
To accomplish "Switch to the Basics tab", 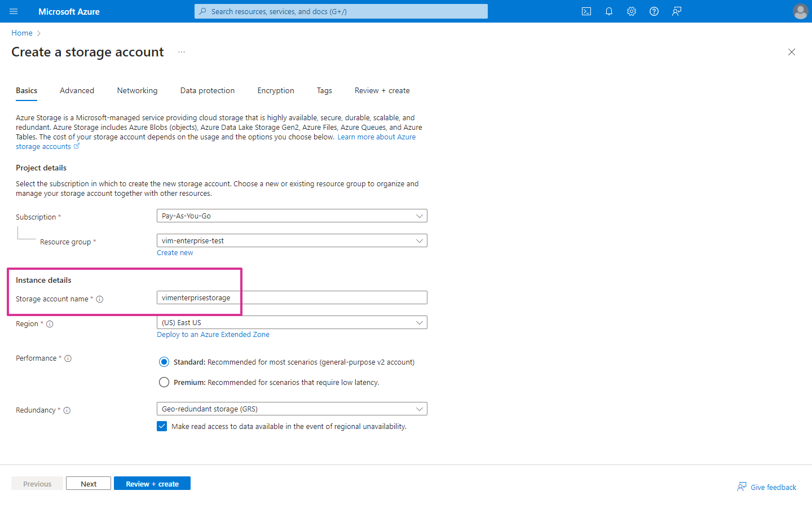I will click(x=27, y=90).
